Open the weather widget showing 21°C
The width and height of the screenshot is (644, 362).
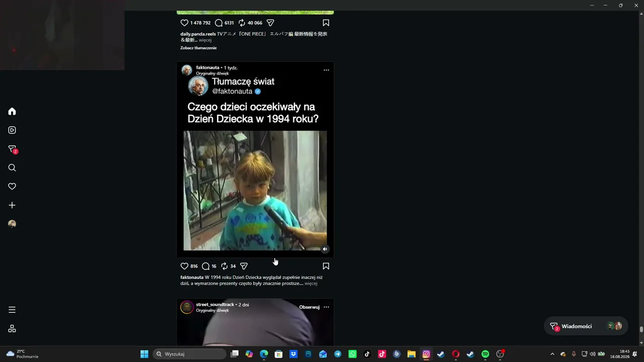click(23, 354)
